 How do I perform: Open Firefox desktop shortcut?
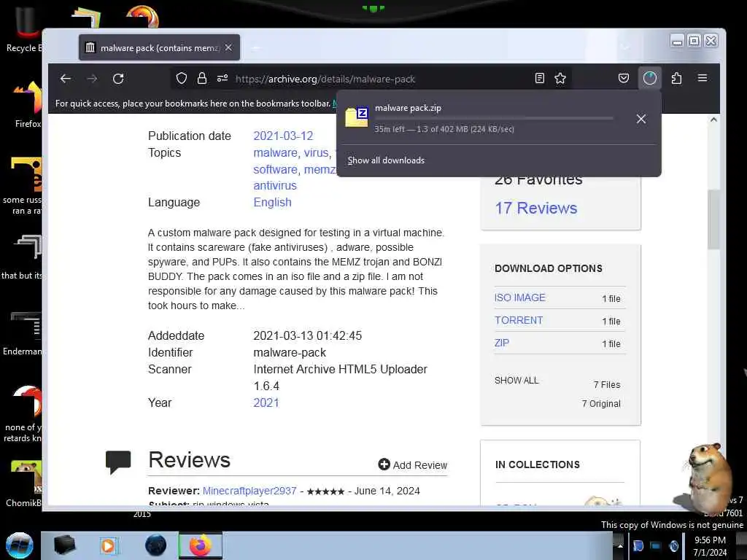coord(28,105)
